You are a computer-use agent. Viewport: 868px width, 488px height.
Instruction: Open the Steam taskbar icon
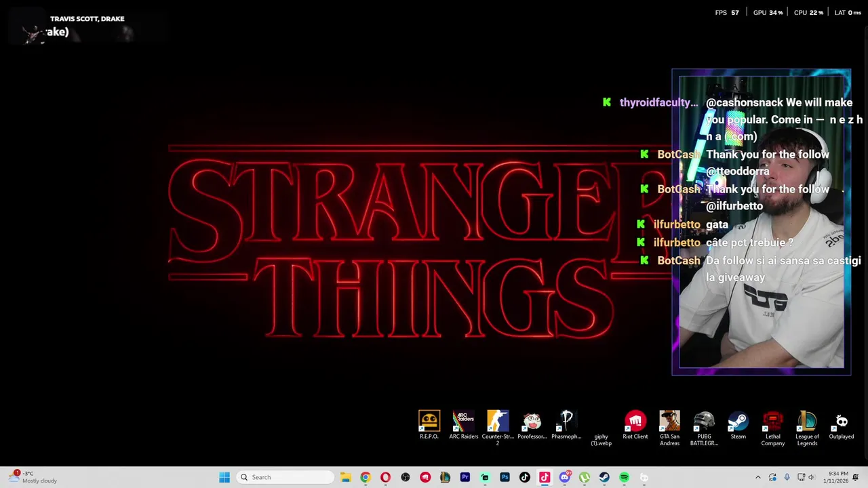(x=604, y=477)
